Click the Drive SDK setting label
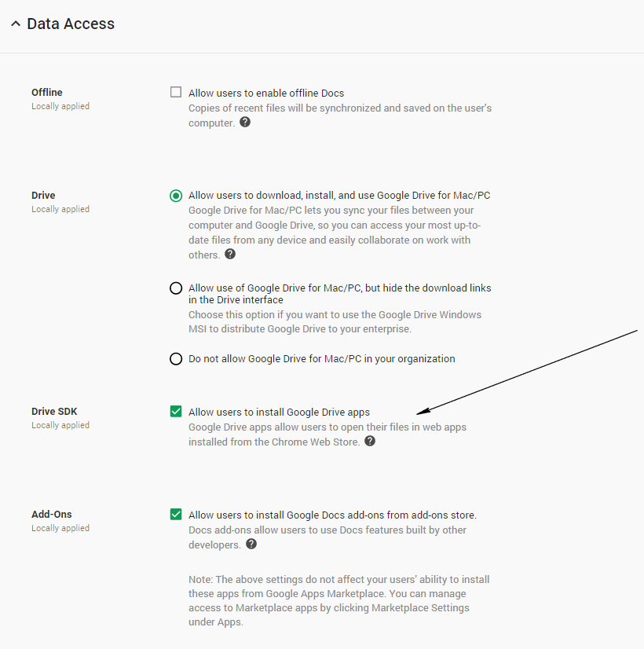The height and width of the screenshot is (649, 644). tap(54, 411)
